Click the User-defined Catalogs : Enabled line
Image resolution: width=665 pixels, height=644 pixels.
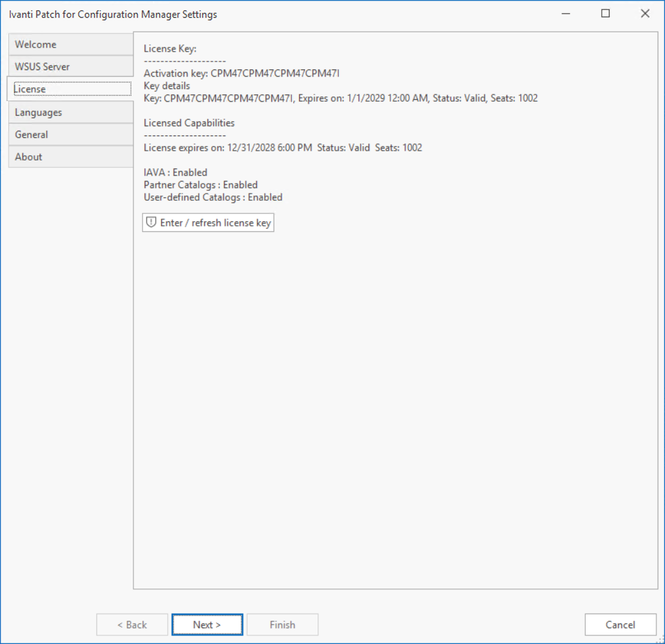pos(213,197)
